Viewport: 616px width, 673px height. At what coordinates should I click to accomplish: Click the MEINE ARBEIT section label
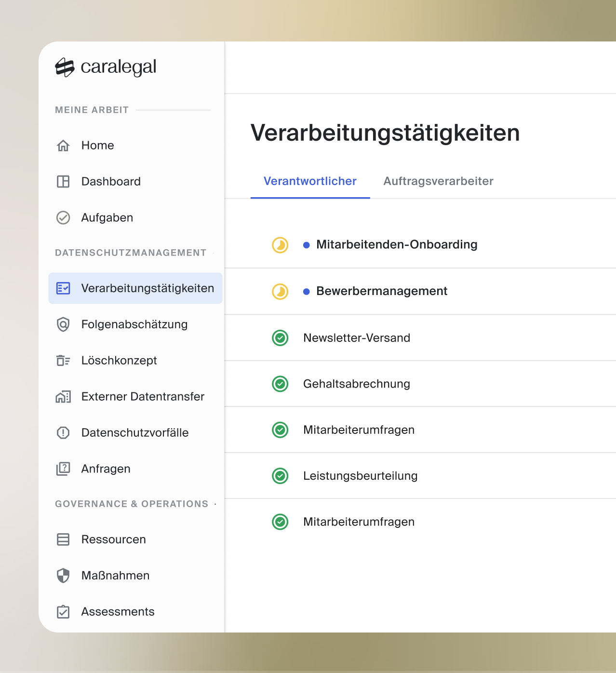pos(92,110)
